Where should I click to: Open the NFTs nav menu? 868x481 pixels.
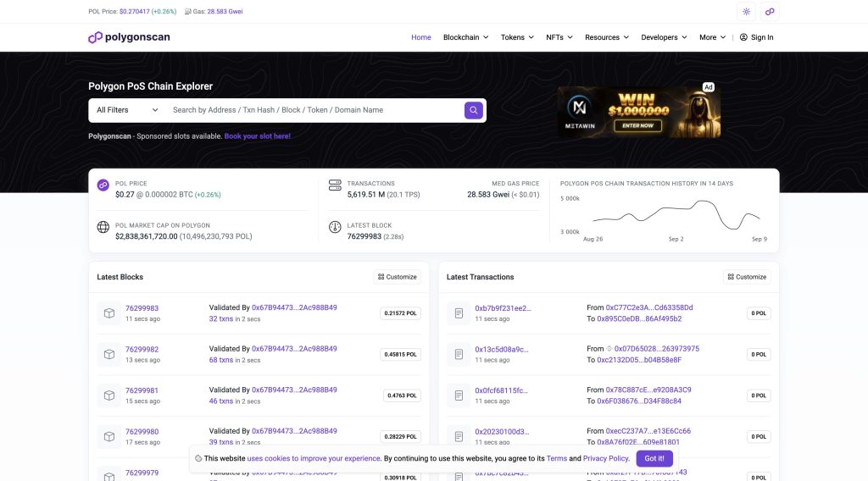pyautogui.click(x=559, y=37)
